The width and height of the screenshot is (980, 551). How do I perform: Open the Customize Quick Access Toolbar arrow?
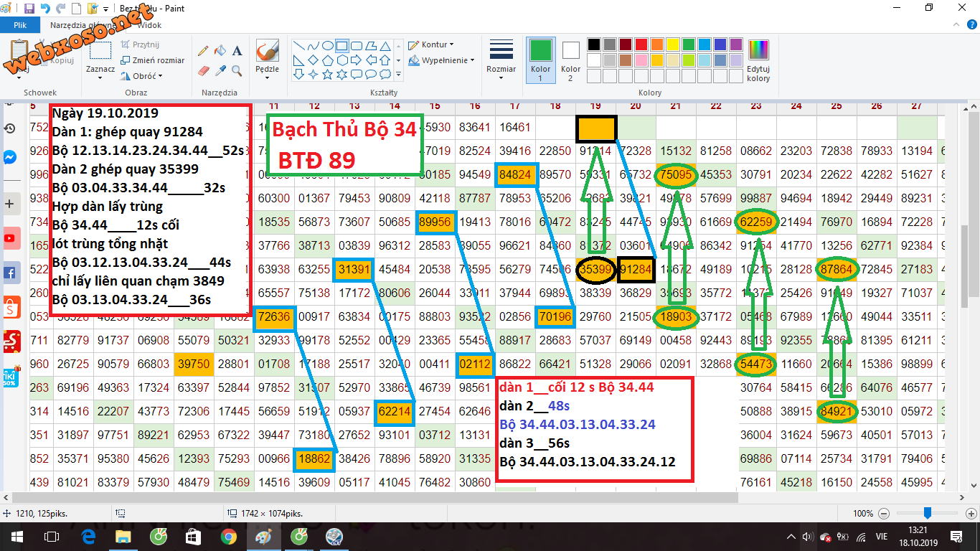click(105, 9)
